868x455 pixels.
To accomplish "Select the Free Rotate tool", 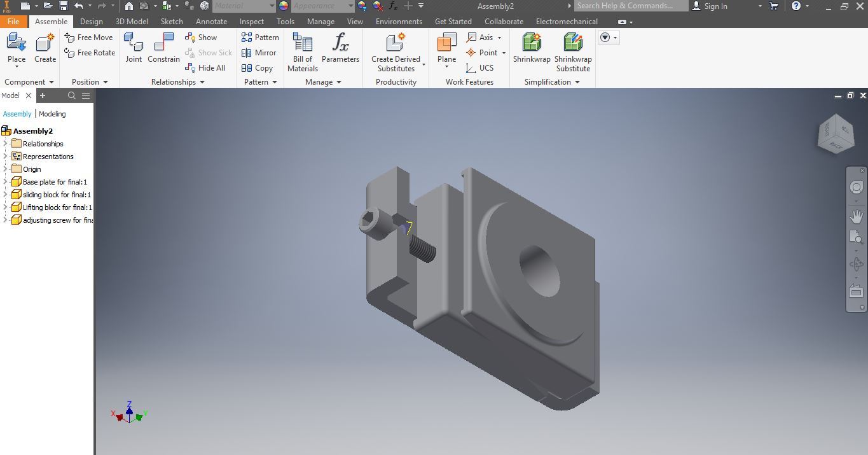I will click(x=90, y=53).
